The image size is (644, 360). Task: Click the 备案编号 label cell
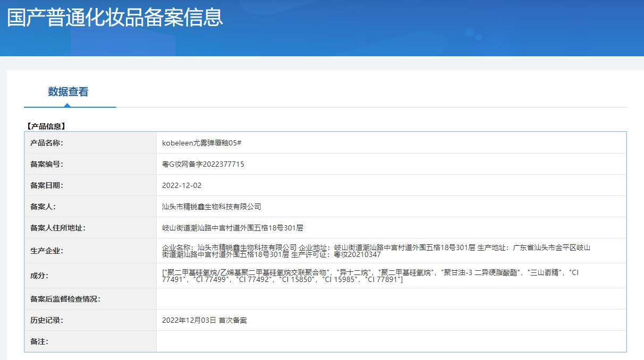point(91,164)
